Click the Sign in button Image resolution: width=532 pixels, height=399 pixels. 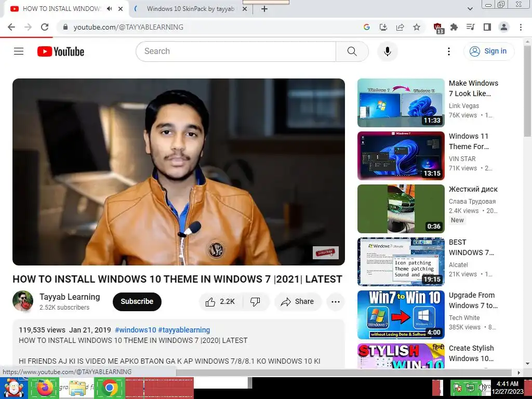[489, 51]
